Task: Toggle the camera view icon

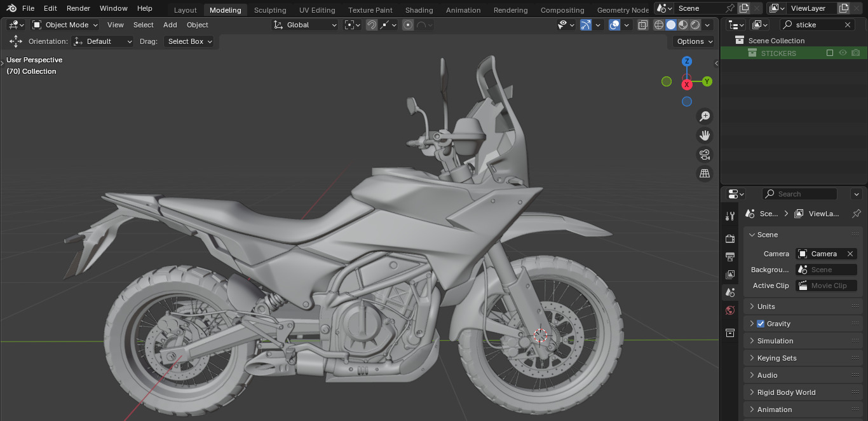Action: (x=705, y=155)
